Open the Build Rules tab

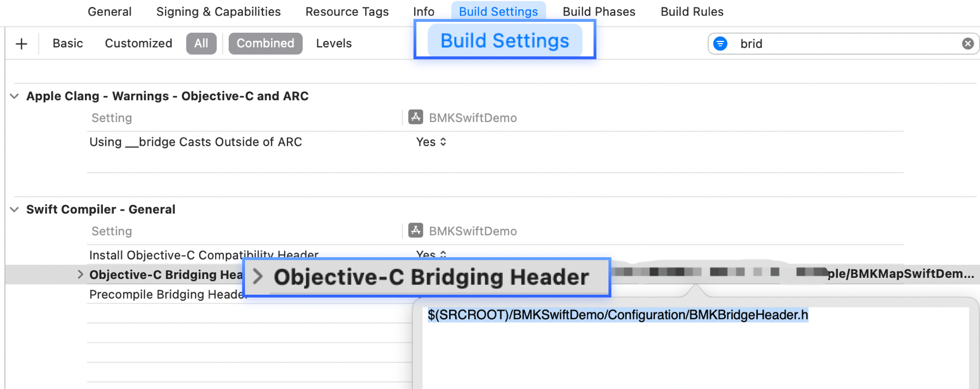(x=692, y=12)
